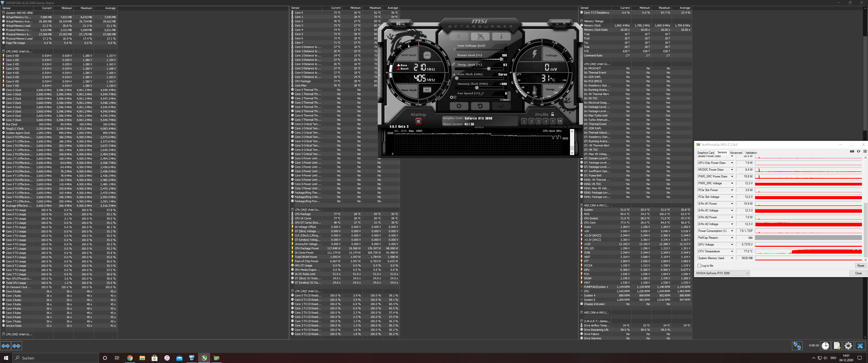Apply overclock settings with the checkmark icon
Screen dimensions: 868x363
501,106
